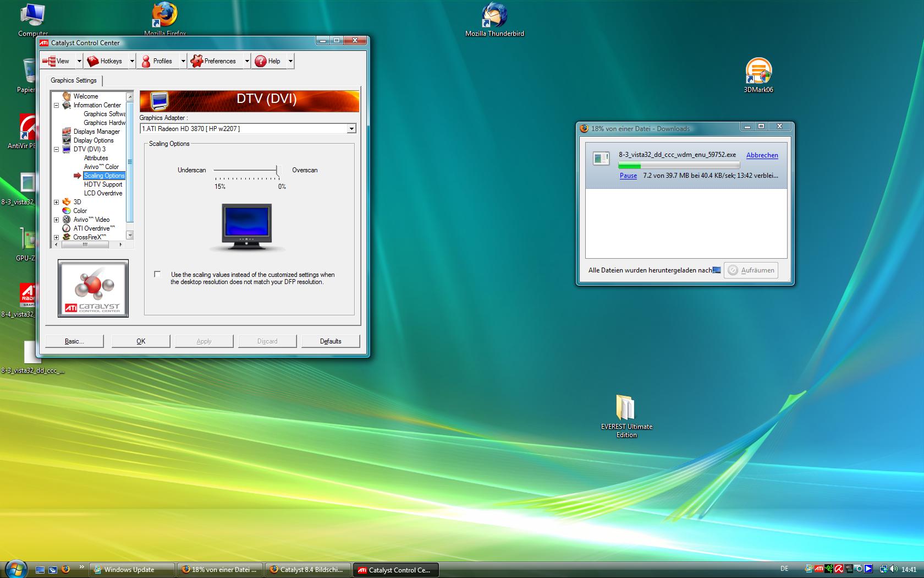Image resolution: width=924 pixels, height=578 pixels.
Task: Click the View toolbar button
Action: 58,61
